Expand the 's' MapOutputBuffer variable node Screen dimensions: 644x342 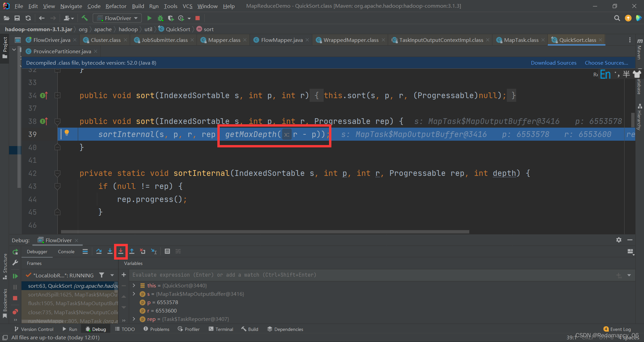coord(134,294)
